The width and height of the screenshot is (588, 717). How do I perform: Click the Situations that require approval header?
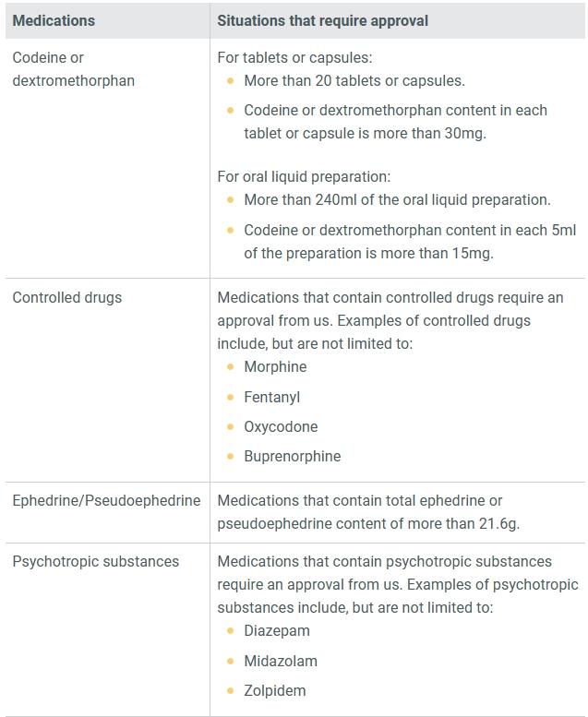[x=322, y=20]
